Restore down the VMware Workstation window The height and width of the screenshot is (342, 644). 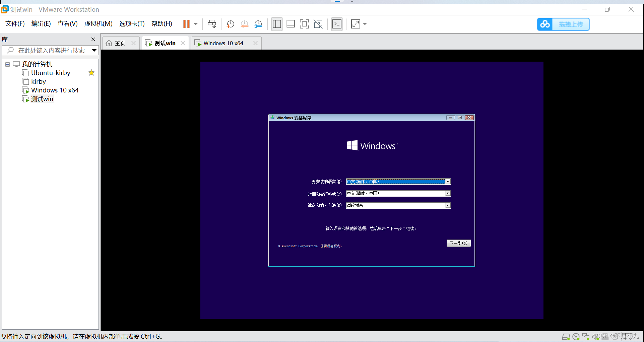click(607, 9)
